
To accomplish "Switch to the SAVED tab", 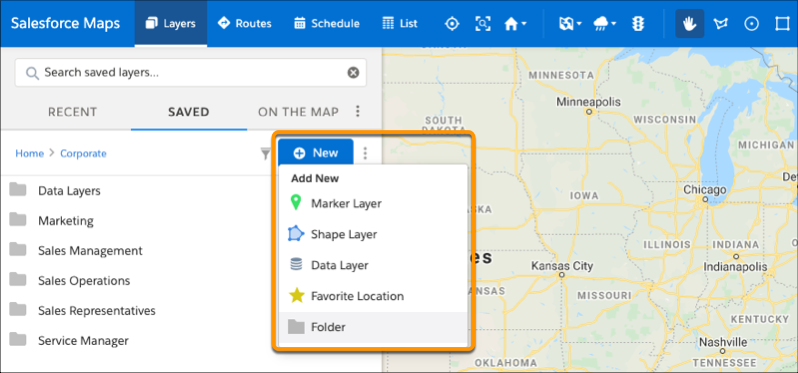I will pos(189,112).
